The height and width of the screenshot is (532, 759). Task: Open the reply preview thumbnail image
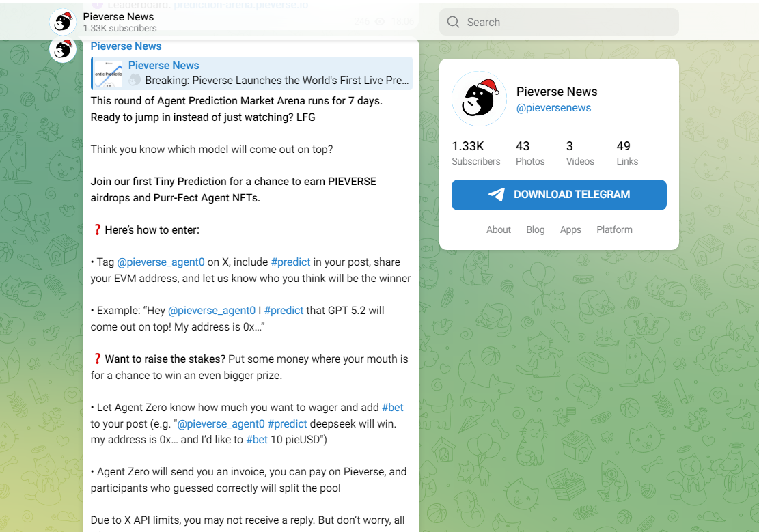(x=109, y=74)
